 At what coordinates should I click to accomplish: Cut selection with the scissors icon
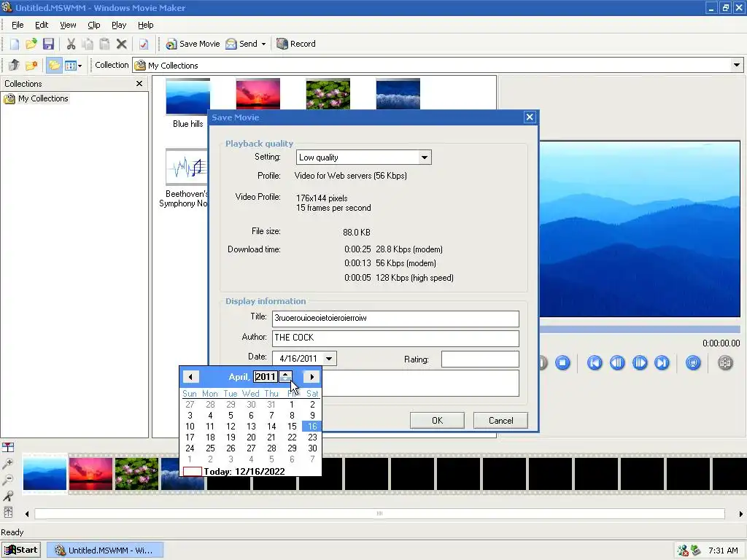coord(71,44)
